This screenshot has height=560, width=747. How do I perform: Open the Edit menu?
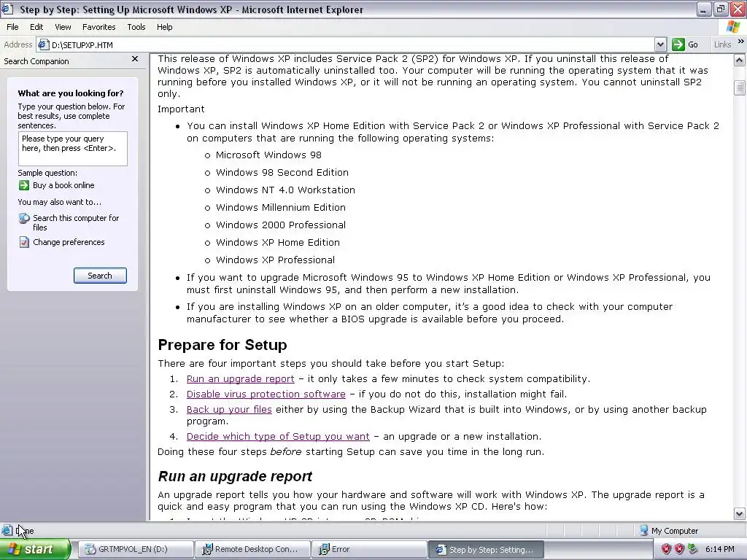pos(36,27)
